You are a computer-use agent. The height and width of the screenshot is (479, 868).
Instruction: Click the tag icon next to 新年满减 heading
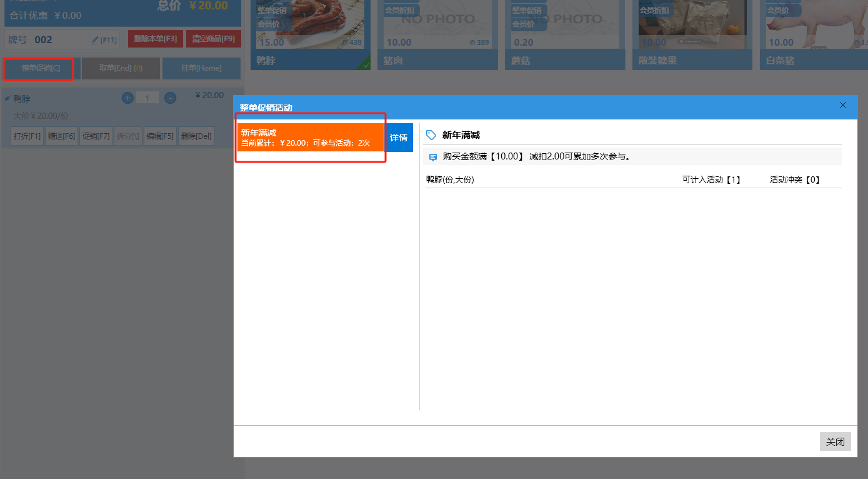[431, 135]
